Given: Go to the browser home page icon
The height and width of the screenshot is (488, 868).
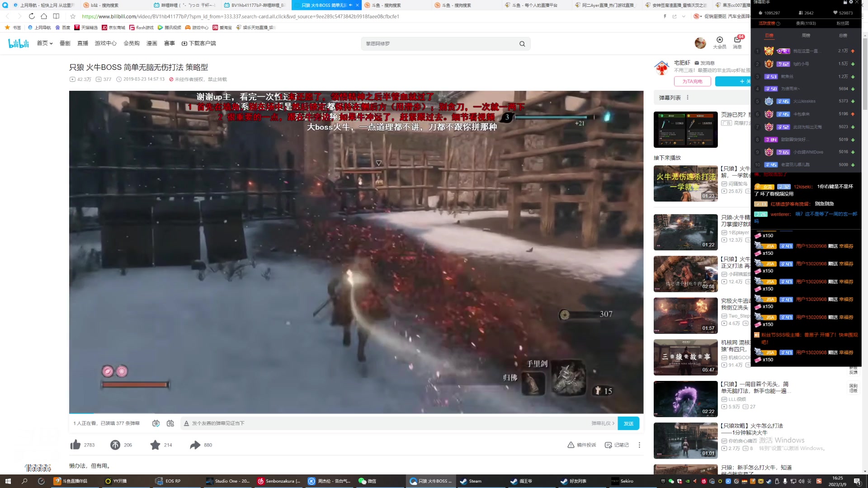Looking at the screenshot, I should point(44,16).
